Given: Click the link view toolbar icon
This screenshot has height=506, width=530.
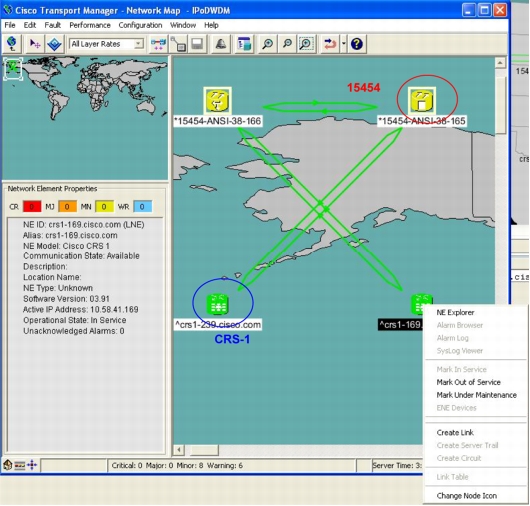Looking at the screenshot, I should tap(158, 44).
